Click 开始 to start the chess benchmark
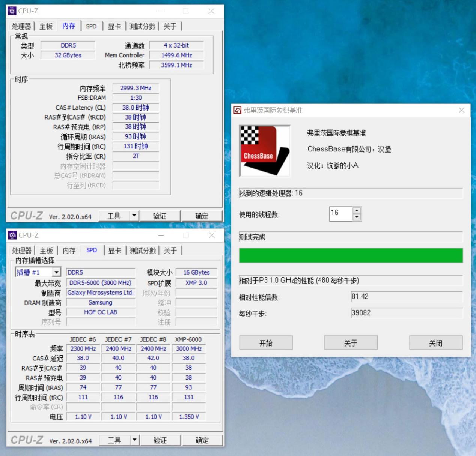Screen dimensions: 476x456 265,342
